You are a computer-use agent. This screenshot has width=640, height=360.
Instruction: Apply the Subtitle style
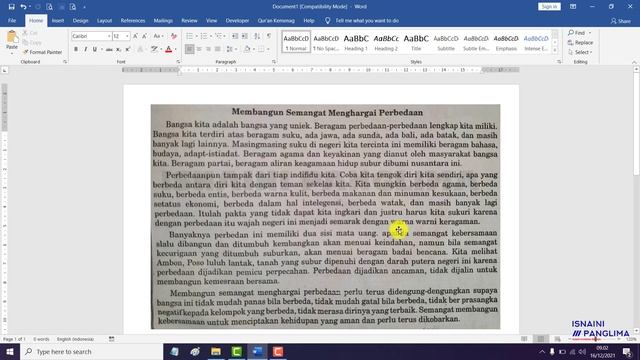(x=446, y=42)
